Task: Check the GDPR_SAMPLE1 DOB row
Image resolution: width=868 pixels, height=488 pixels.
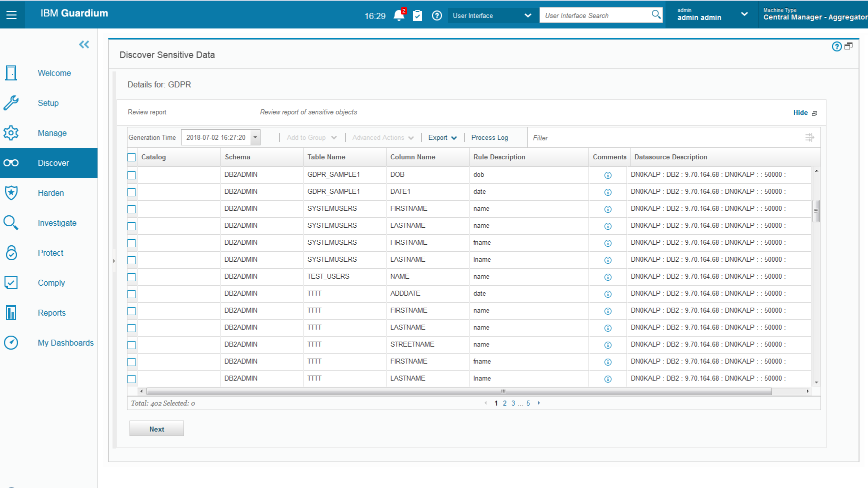Action: tap(131, 175)
